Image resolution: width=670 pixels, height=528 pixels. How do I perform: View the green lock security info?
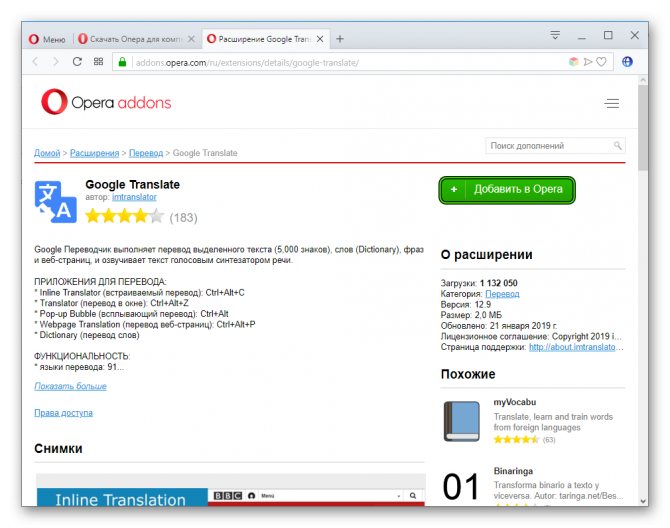[122, 62]
